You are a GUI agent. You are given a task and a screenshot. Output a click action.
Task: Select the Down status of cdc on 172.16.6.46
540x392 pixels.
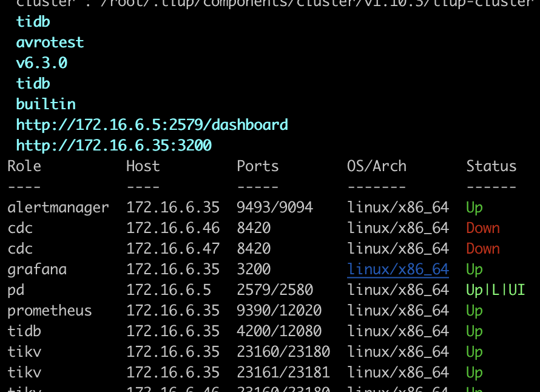click(483, 228)
